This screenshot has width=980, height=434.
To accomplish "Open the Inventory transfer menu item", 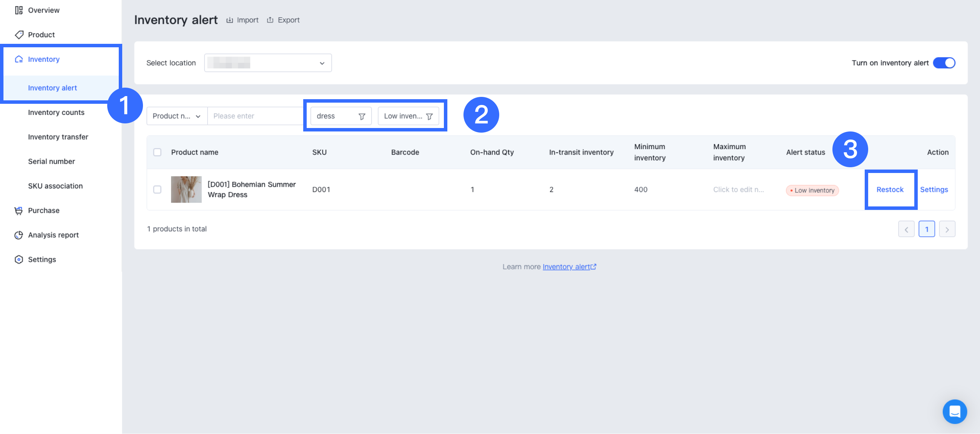I will coord(58,137).
